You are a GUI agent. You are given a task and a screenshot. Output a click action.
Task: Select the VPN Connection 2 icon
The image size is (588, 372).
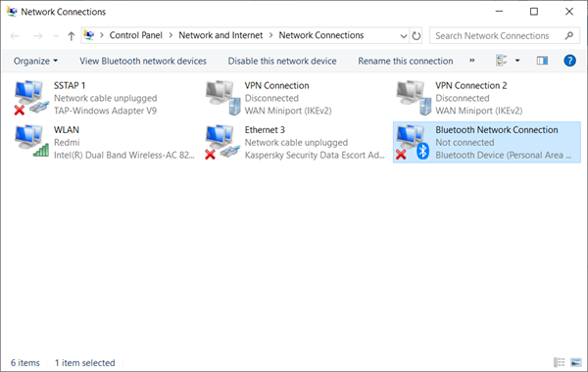click(x=414, y=97)
